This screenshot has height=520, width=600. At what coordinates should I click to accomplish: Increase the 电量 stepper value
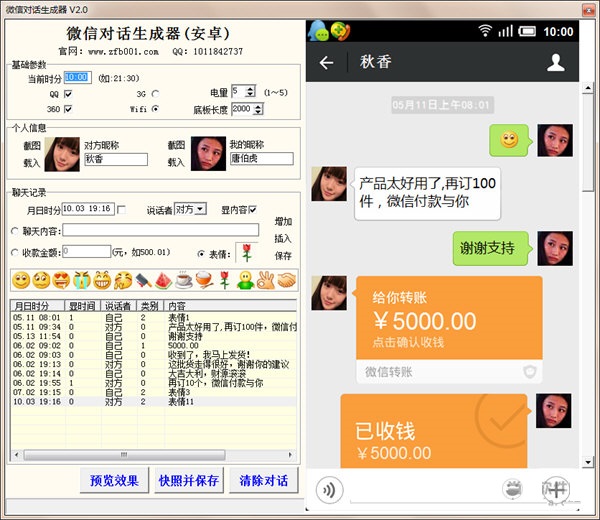[250, 89]
